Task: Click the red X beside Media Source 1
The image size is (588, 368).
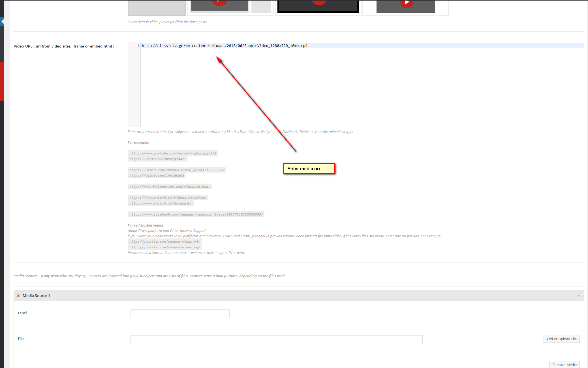Action: pyautogui.click(x=18, y=296)
